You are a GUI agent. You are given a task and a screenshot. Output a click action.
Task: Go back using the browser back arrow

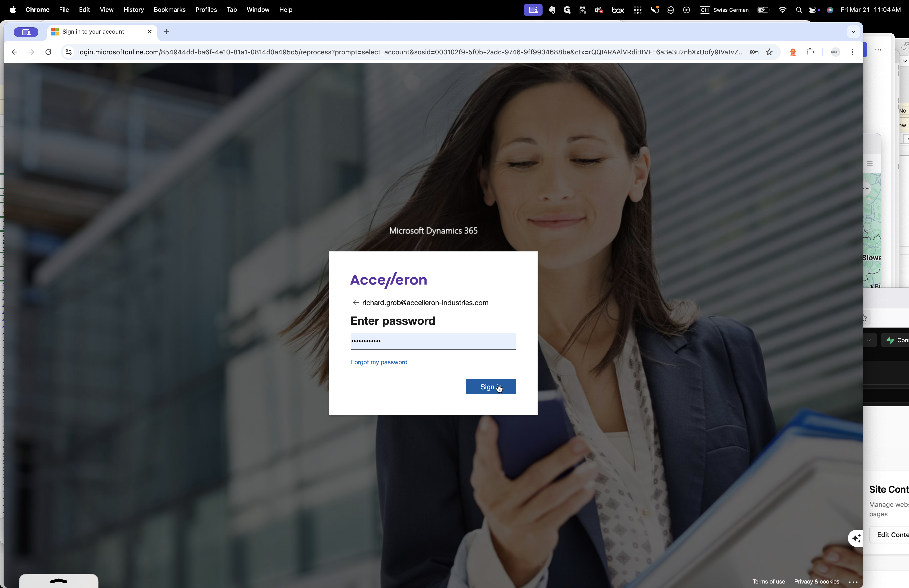click(14, 52)
